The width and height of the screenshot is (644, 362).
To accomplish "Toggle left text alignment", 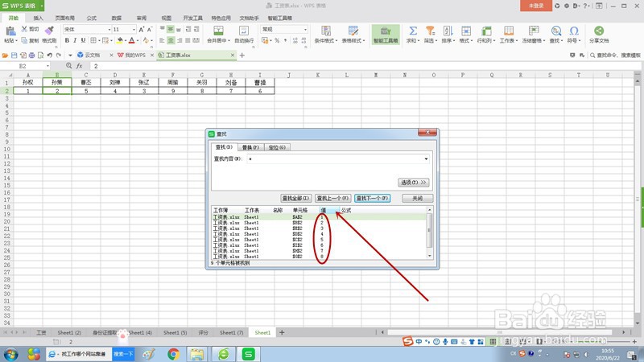I will [x=163, y=40].
